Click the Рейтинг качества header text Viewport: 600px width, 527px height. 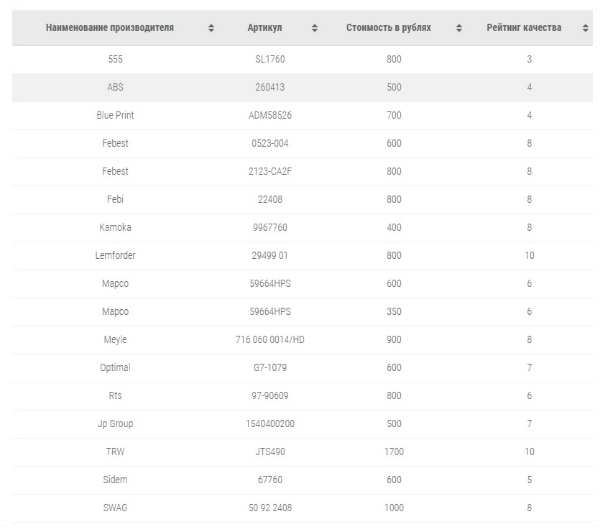[524, 28]
